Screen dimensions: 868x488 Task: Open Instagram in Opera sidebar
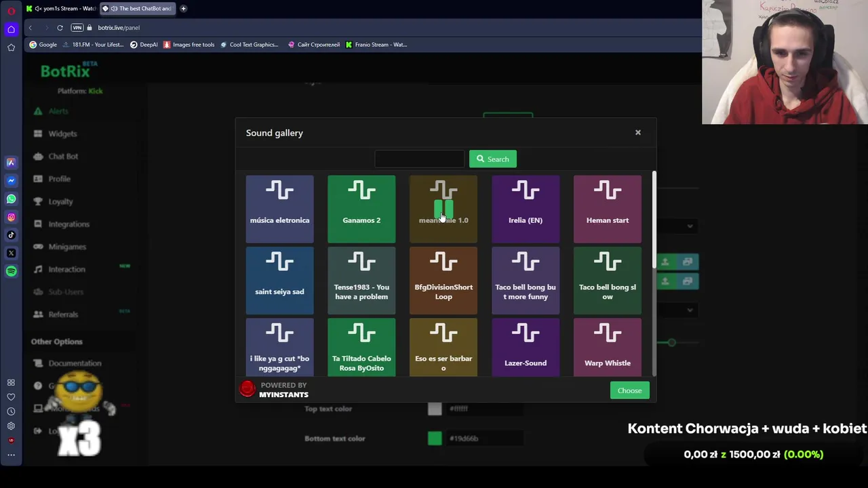[x=11, y=217]
